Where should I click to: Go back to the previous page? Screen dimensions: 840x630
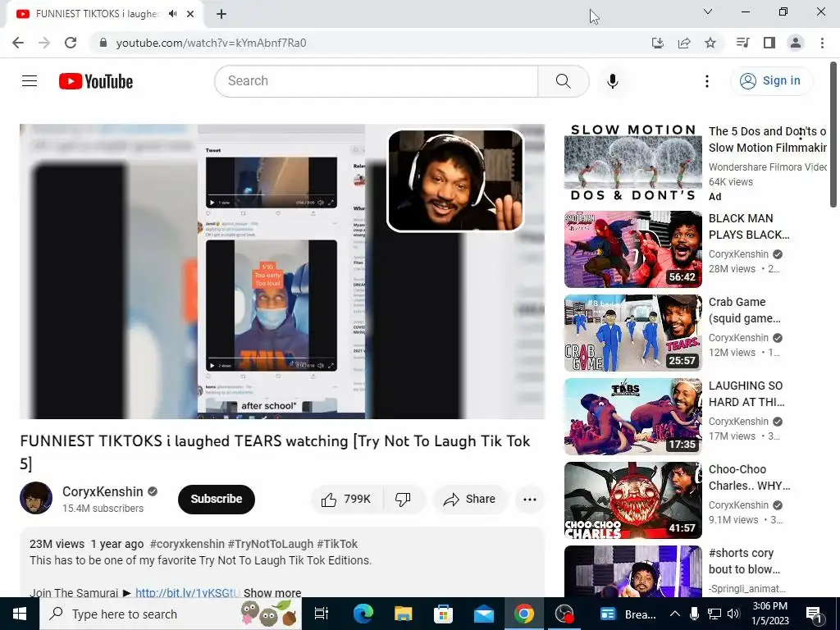click(x=18, y=43)
